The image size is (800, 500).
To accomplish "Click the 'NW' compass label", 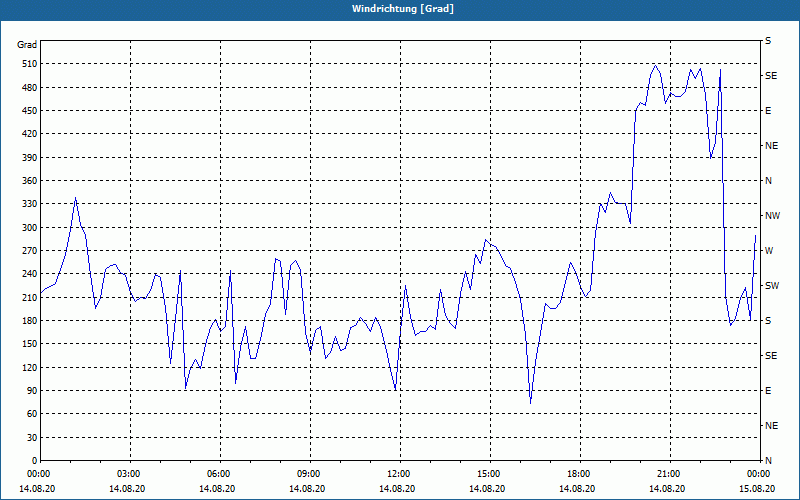I will point(772,216).
